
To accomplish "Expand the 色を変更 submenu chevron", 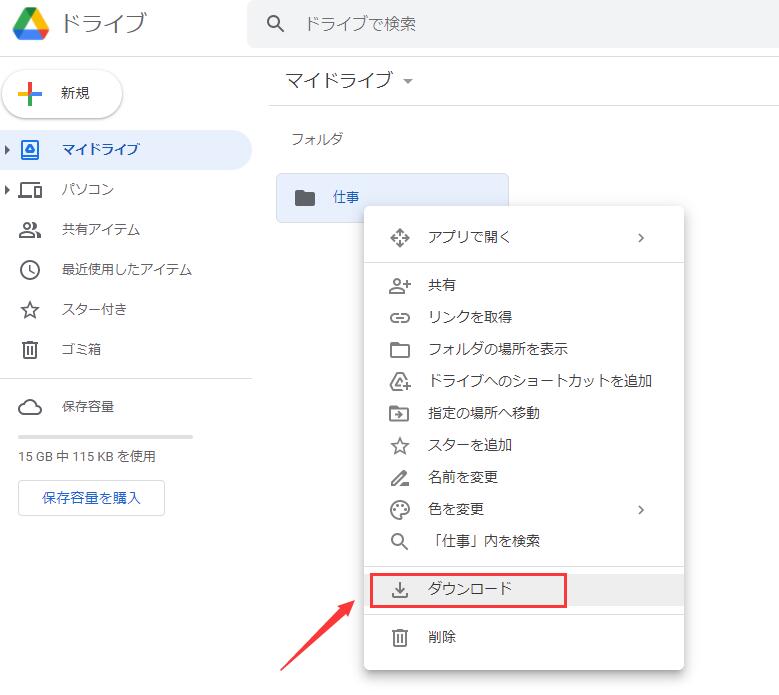I will click(x=641, y=510).
